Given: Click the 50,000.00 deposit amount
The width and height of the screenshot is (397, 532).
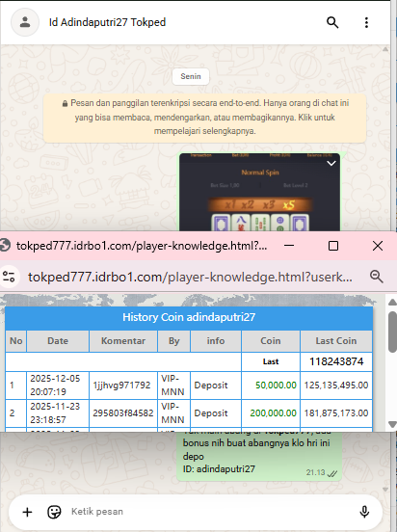Looking at the screenshot, I should point(276,386).
